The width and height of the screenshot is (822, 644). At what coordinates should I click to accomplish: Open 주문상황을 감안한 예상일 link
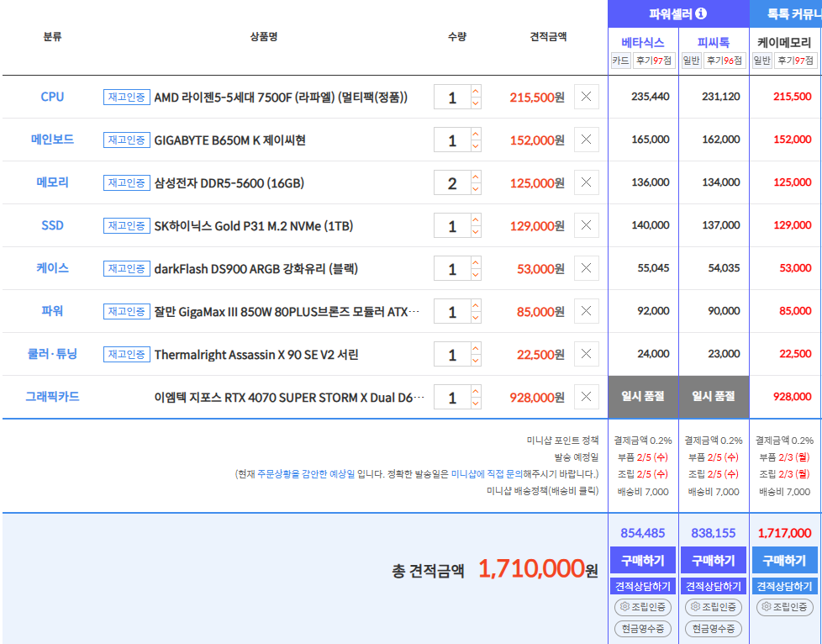(x=306, y=475)
